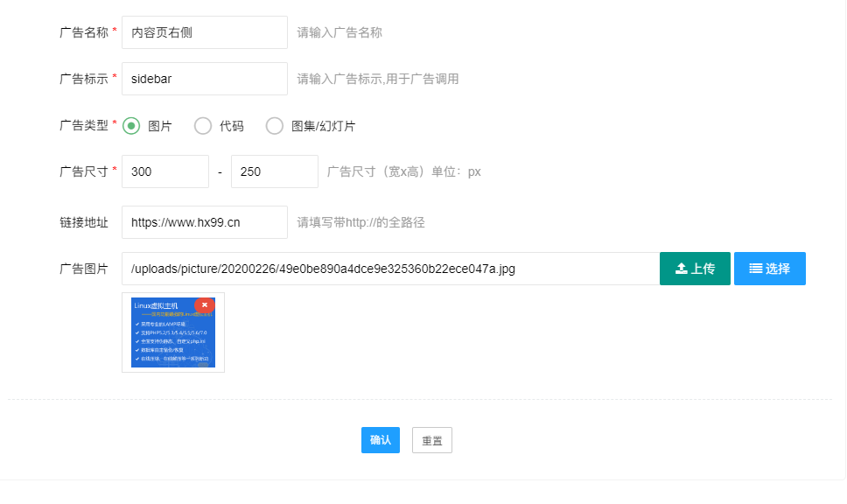Viewport: 847px width, 504px height.
Task: Click the 确认 confirm button
Action: 381,440
